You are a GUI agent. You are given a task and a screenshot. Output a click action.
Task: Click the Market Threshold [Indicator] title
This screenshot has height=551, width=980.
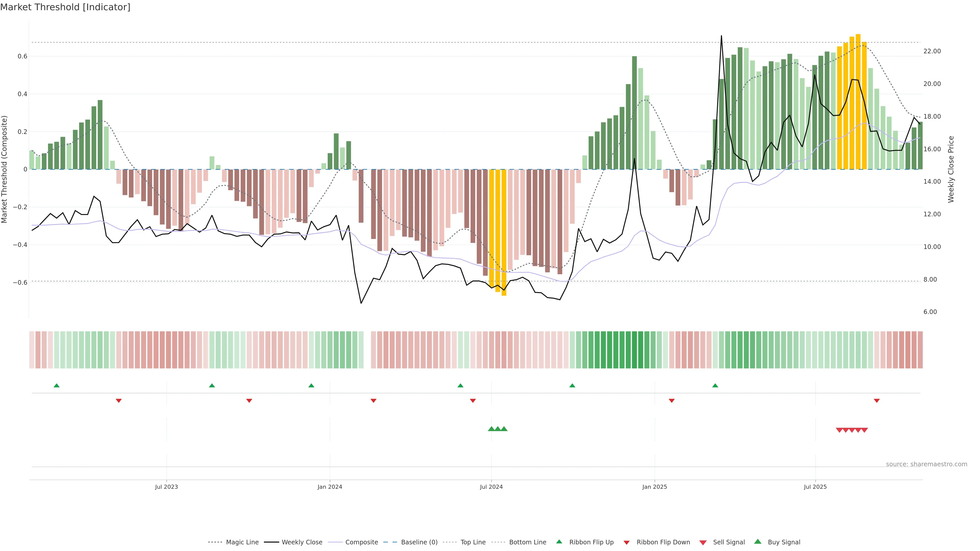tap(65, 7)
